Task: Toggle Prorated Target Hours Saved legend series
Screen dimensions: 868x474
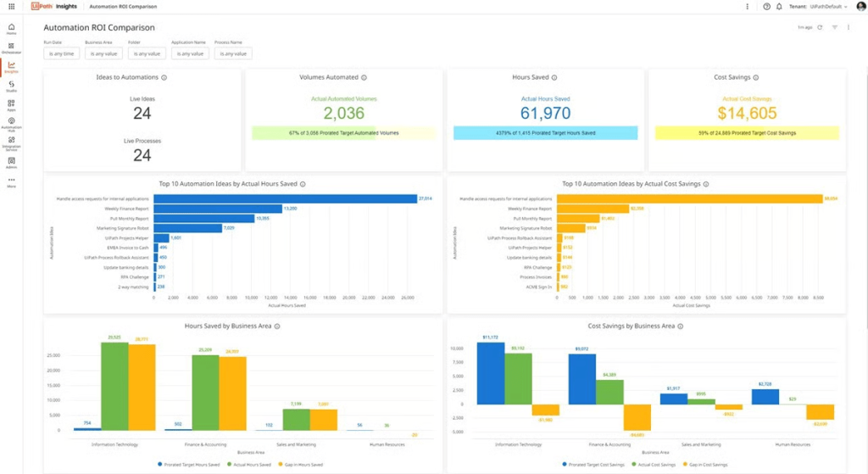Action: coord(189,465)
